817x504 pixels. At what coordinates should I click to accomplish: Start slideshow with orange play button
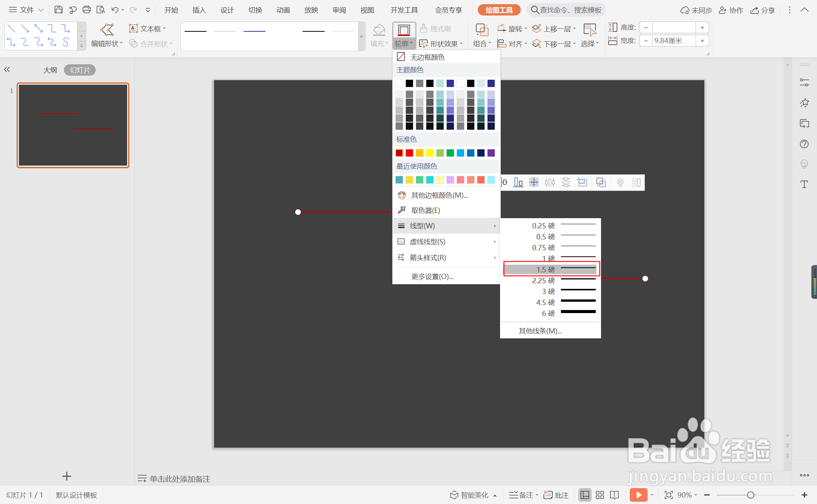[638, 495]
